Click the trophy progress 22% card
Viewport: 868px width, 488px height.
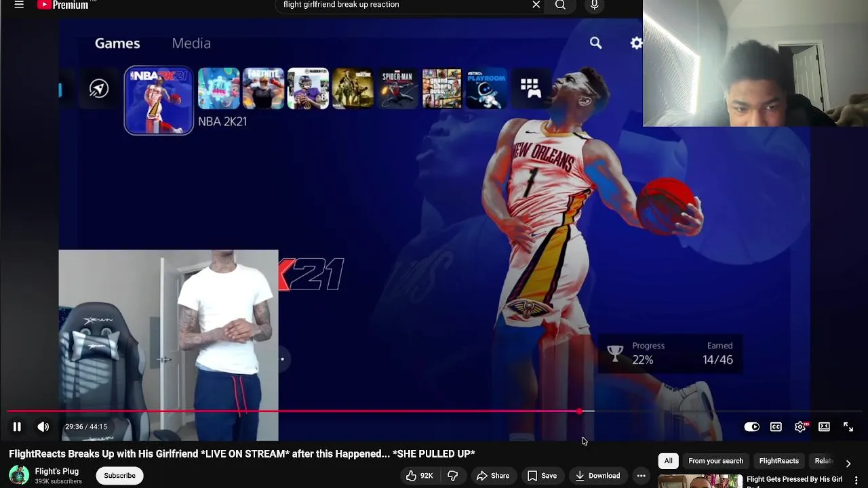pyautogui.click(x=669, y=353)
